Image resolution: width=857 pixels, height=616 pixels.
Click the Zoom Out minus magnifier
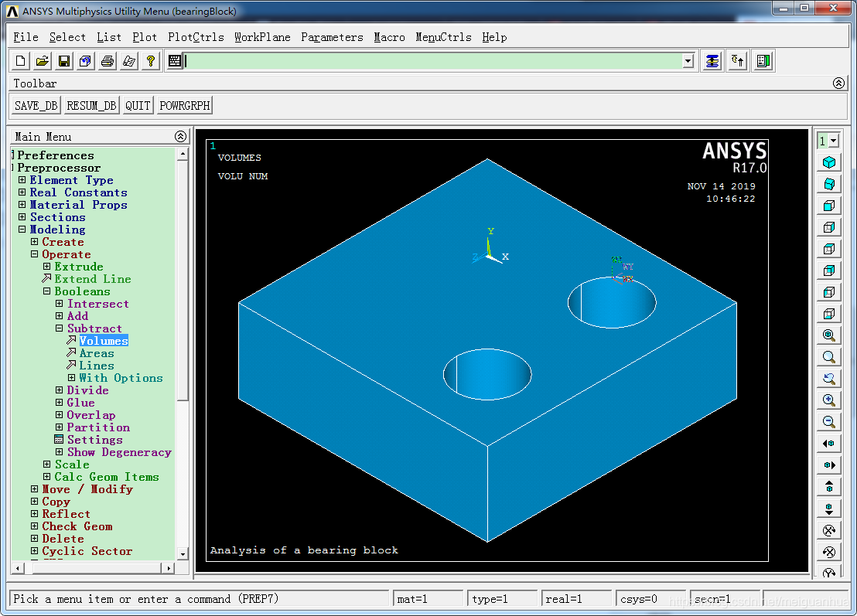(x=829, y=421)
